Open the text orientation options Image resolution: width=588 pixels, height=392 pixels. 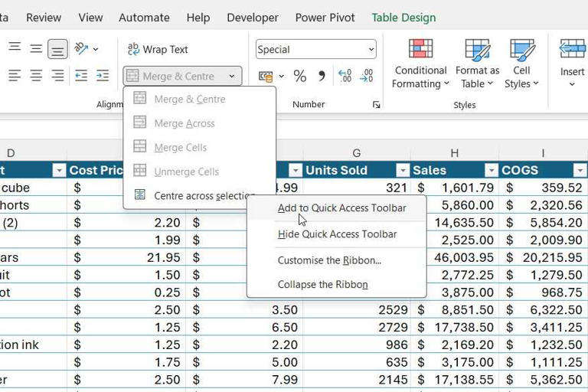(x=81, y=49)
